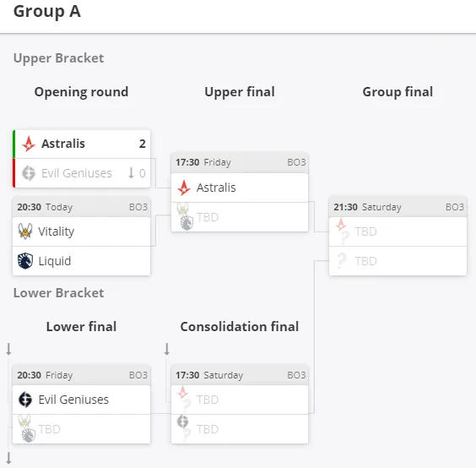Click the Astralis logo in opening round

click(29, 144)
